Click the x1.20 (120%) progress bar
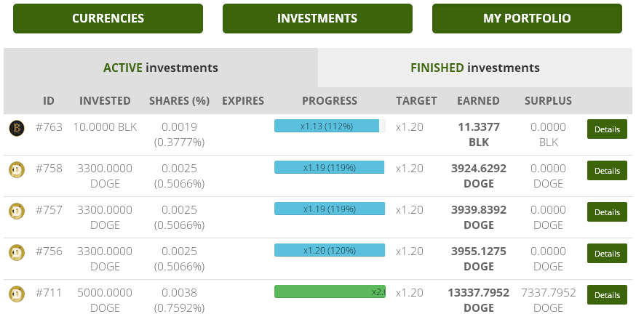 329,250
